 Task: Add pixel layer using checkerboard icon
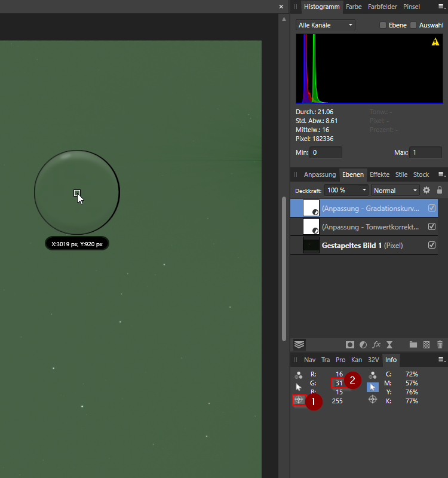426,345
